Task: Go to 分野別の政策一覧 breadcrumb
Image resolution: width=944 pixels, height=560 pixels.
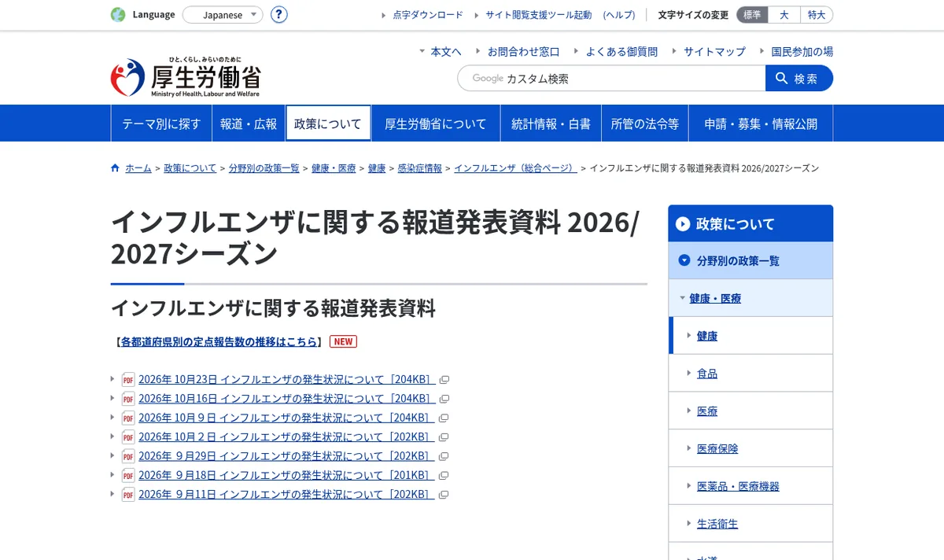Action: (x=264, y=168)
